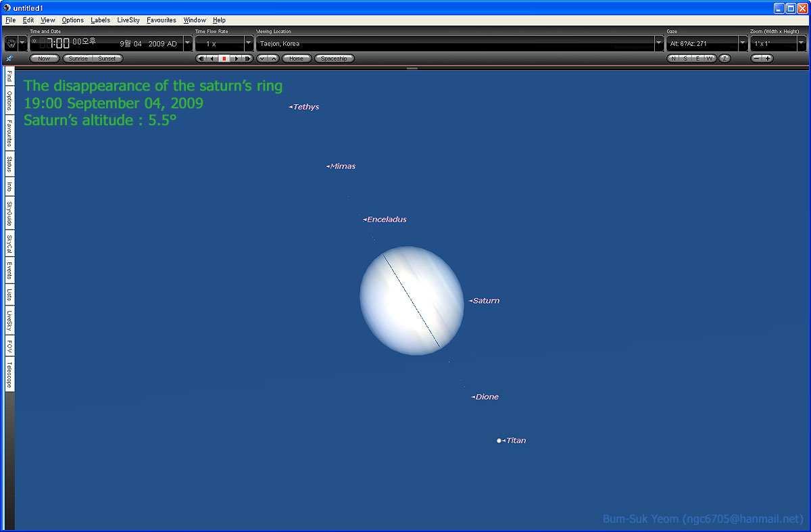811x532 pixels.
Task: Stop time flow with red square
Action: tap(224, 59)
